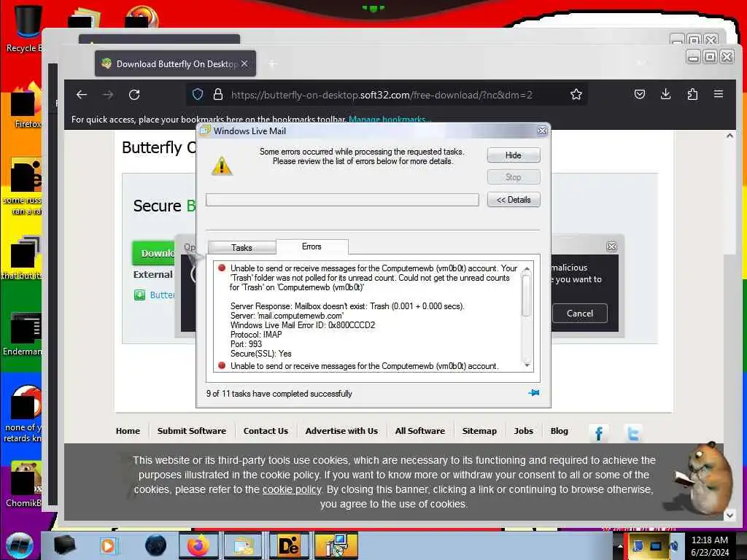Image resolution: width=747 pixels, height=560 pixels.
Task: Open Submit Software footer link
Action: pos(192,431)
